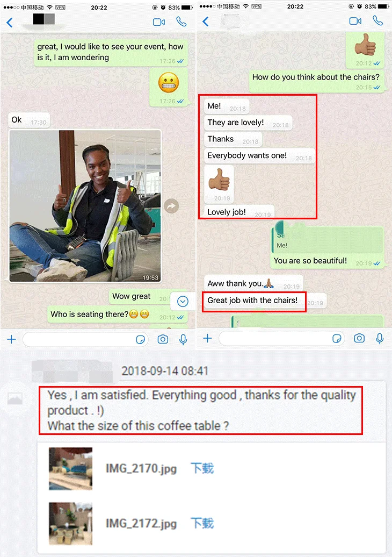Screen dimensions: 392x557
Task: Open sticker picker in left message field
Action: (x=141, y=340)
